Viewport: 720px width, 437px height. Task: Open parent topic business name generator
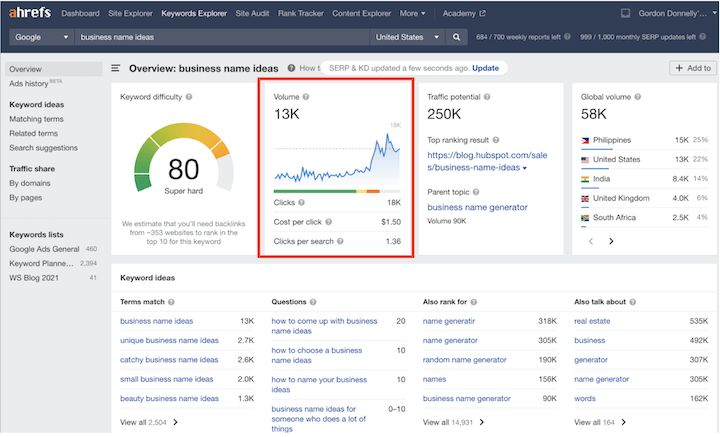(477, 207)
